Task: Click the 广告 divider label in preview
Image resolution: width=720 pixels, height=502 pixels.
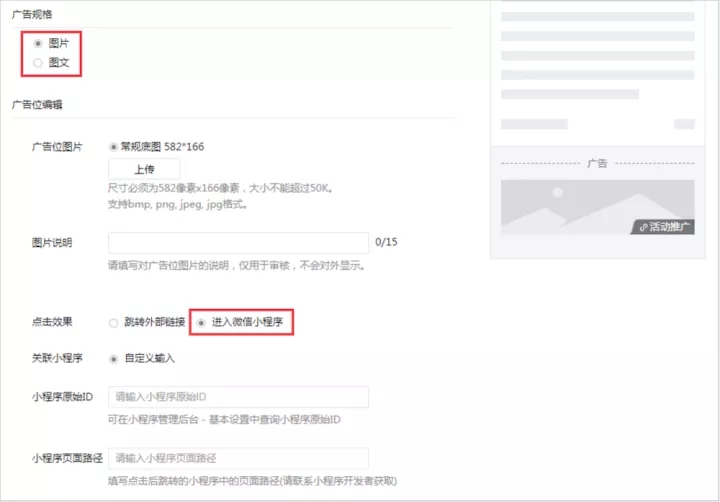Action: click(x=597, y=162)
